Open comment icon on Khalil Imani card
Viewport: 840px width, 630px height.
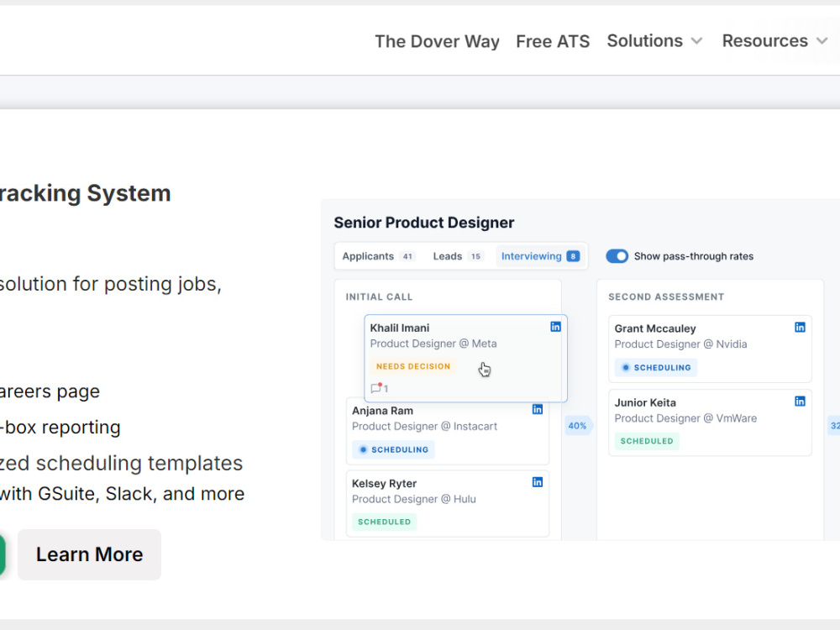pos(376,388)
